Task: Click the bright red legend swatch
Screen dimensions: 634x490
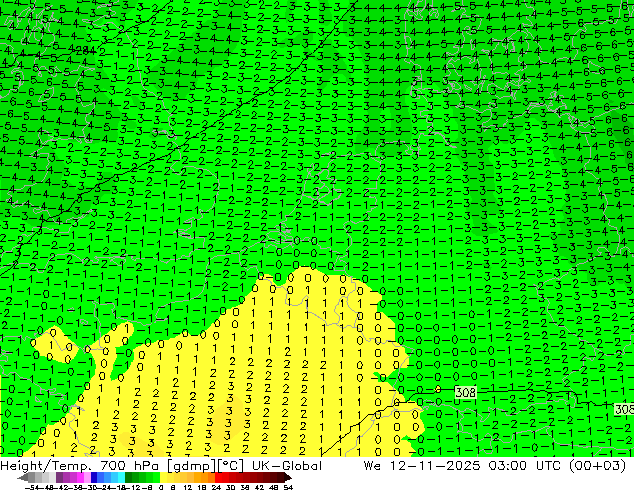Action: (218, 478)
